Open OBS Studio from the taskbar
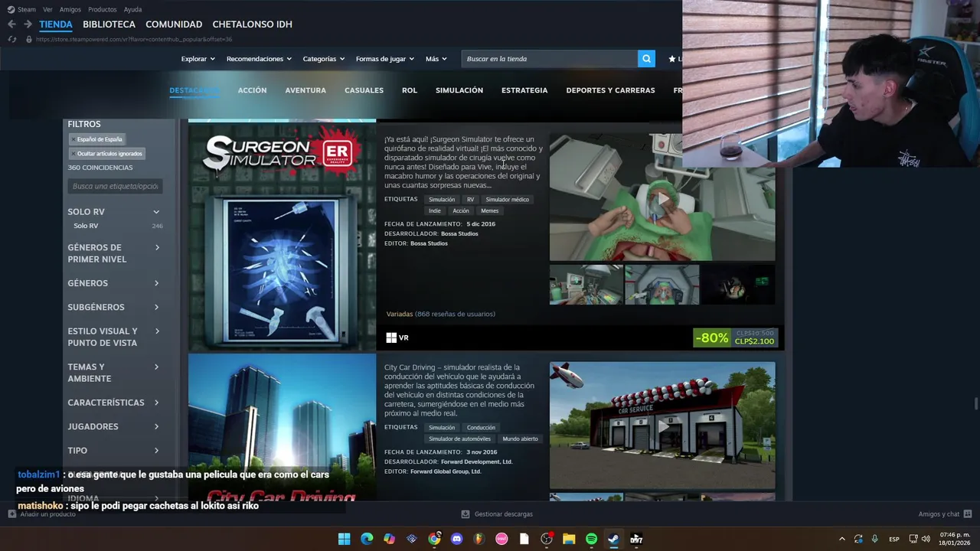The width and height of the screenshot is (980, 551). point(547,539)
